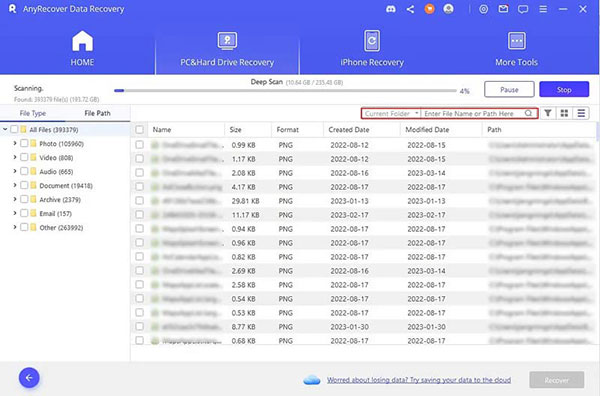Screen dimensions: 600x396
Task: Open the save data to cloud link
Action: click(x=419, y=380)
